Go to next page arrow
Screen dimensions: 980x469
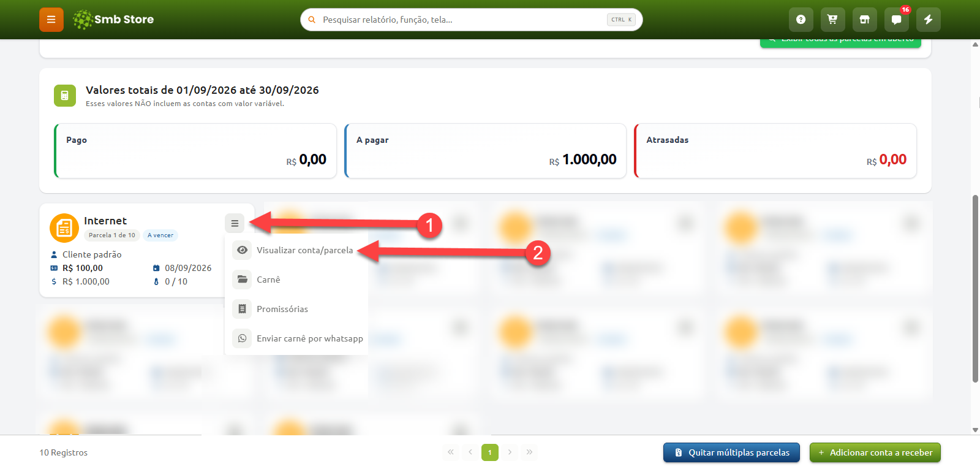[510, 452]
